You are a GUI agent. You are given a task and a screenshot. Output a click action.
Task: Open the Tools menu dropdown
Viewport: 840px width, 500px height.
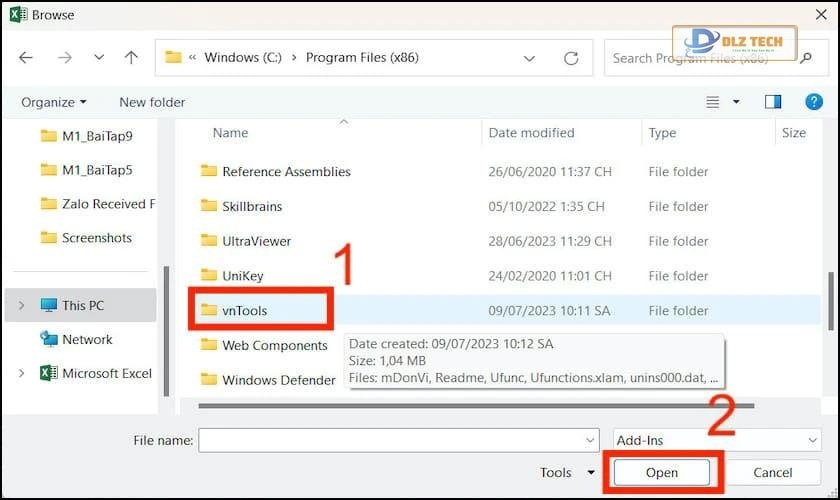(566, 473)
